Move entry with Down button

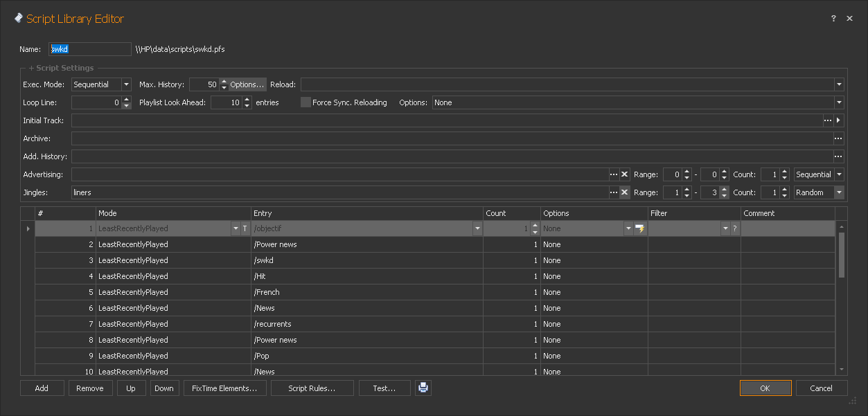point(164,388)
